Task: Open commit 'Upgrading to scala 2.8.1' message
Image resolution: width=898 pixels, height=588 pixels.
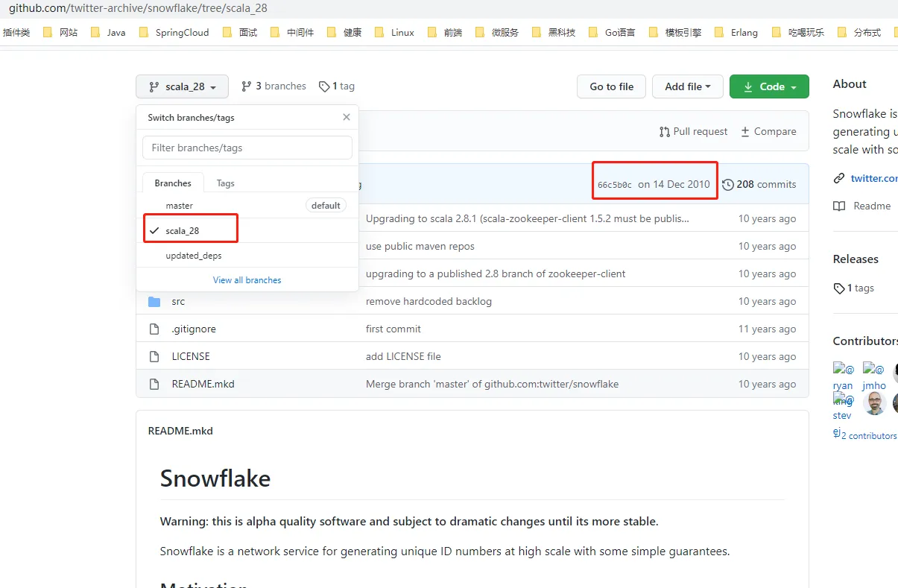Action: (x=528, y=218)
